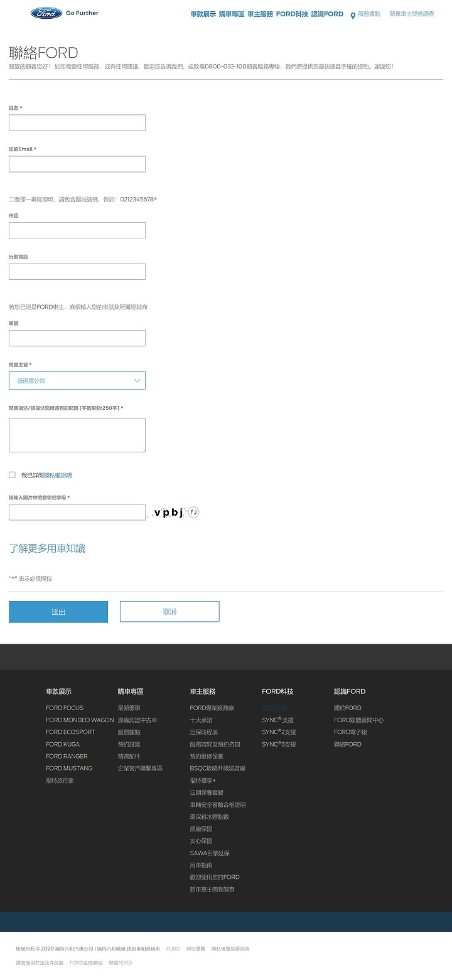Open footer link FORD MUSTANG
The image size is (452, 980).
click(69, 768)
